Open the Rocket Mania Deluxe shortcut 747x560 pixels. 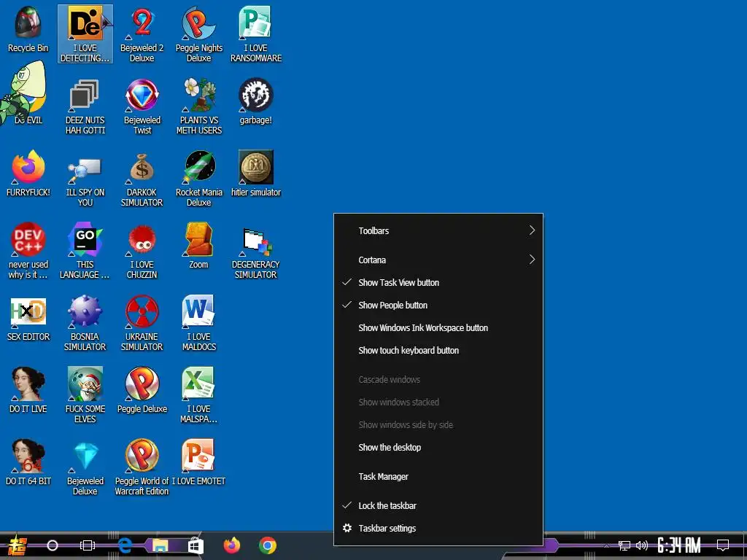click(198, 179)
